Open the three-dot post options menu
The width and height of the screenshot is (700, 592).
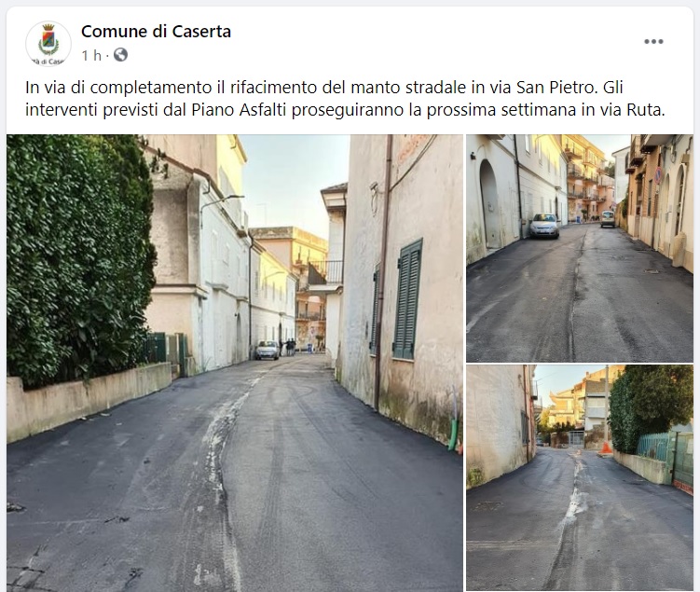click(653, 42)
